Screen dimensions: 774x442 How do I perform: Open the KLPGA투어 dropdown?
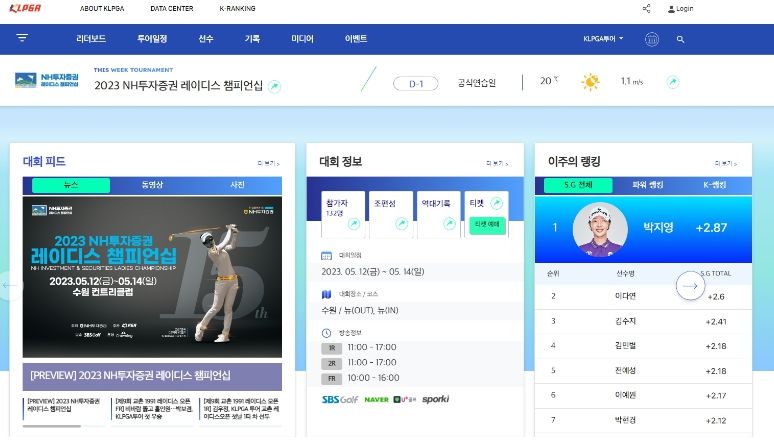603,39
